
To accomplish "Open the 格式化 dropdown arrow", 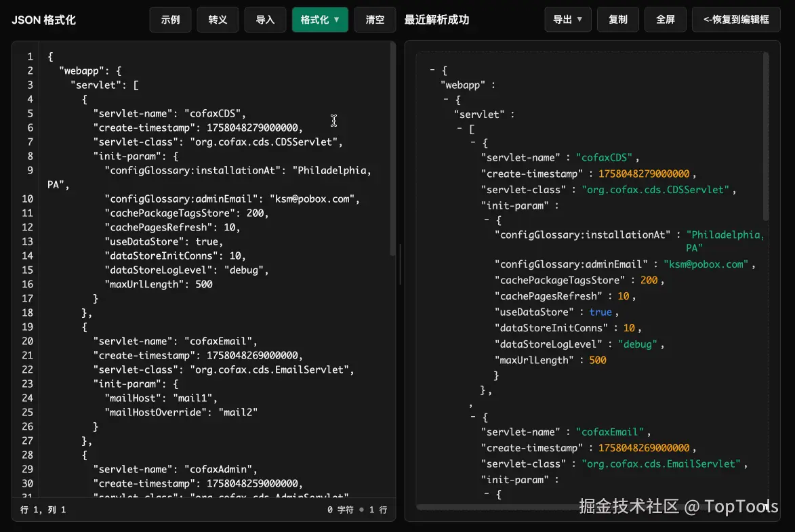I will (335, 20).
